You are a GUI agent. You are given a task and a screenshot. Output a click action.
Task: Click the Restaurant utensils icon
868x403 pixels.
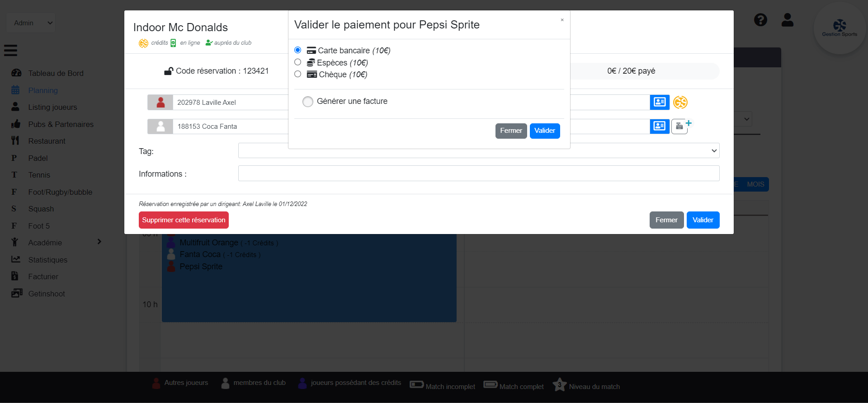point(15,141)
